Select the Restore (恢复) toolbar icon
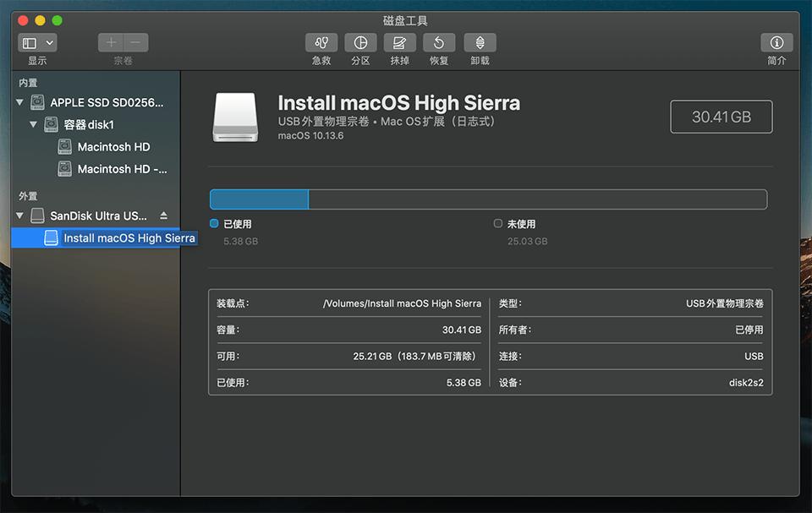Image resolution: width=812 pixels, height=513 pixels. pos(439,42)
